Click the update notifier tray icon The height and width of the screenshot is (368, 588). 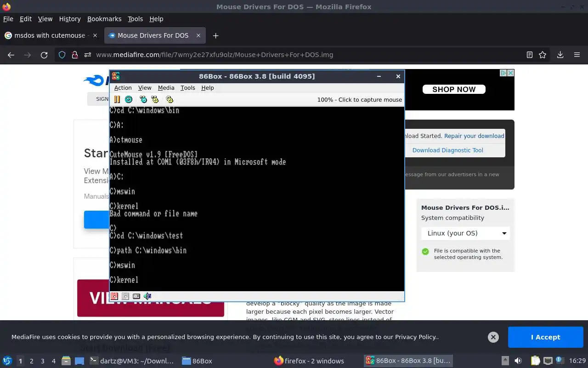[x=559, y=361]
